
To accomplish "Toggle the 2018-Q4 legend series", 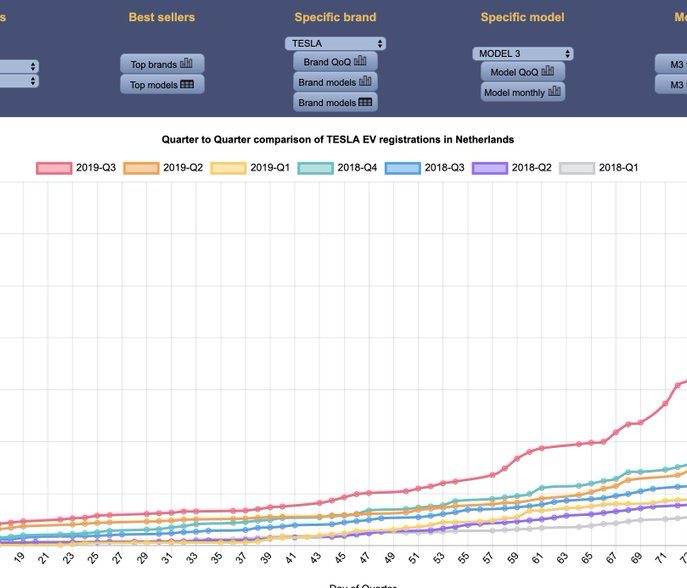I will click(337, 168).
